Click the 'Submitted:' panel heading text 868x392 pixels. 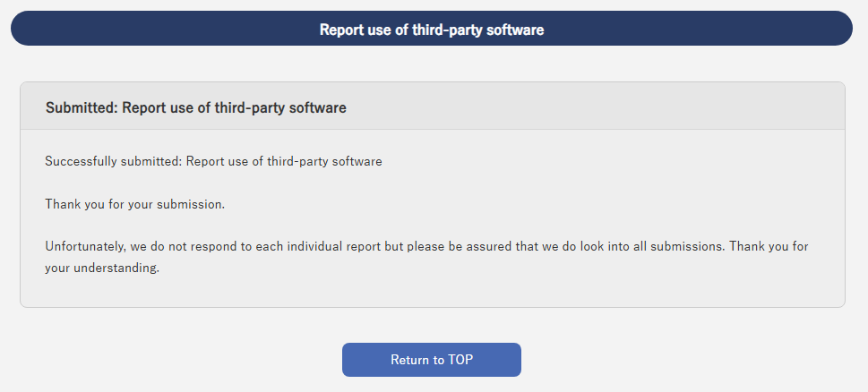[x=196, y=107]
